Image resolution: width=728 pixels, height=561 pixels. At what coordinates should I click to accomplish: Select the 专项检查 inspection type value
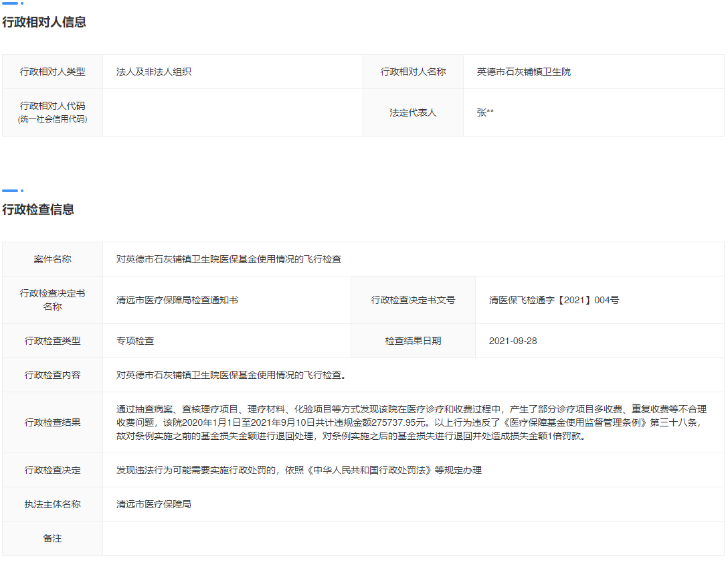tap(135, 341)
